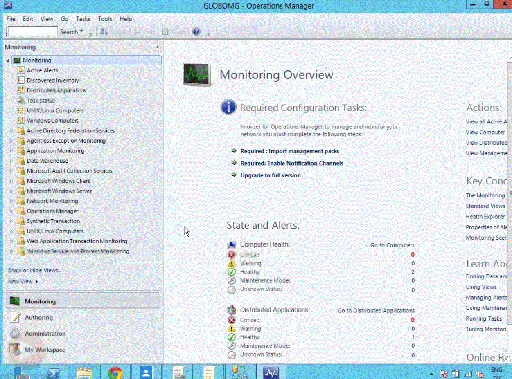This screenshot has height=379, width=512.
Task: Open the View menu
Action: 47,19
